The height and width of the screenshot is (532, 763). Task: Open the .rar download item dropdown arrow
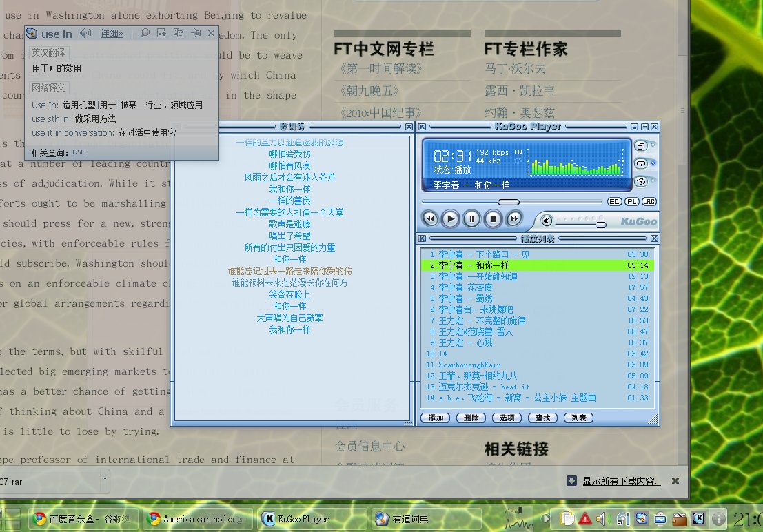(105, 479)
